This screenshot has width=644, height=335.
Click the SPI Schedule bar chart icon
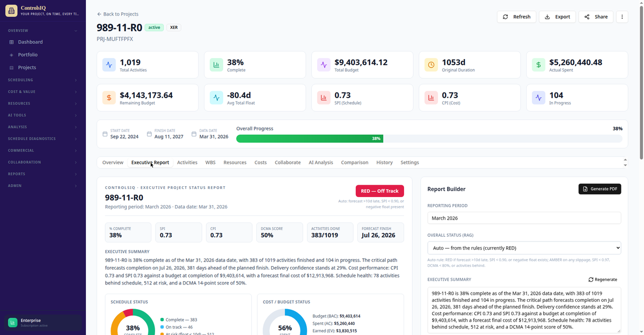(x=324, y=98)
